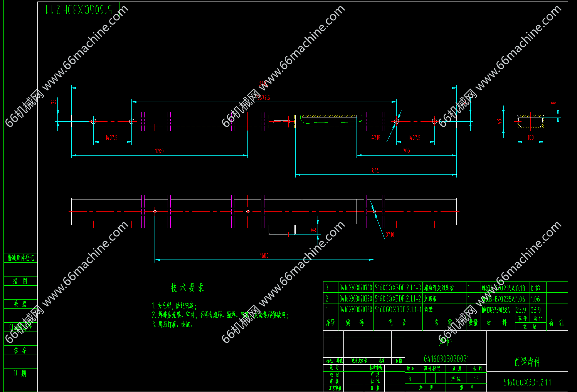
Task: Click the title 前梁焊件 in title block
Action: click(527, 362)
